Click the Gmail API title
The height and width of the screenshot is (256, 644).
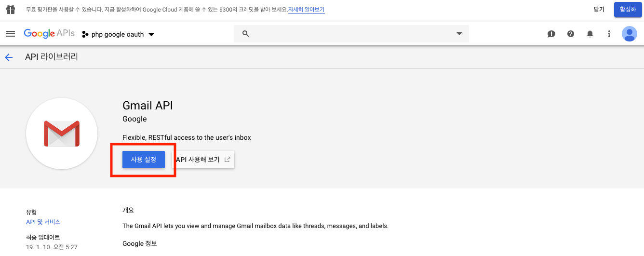coord(148,106)
